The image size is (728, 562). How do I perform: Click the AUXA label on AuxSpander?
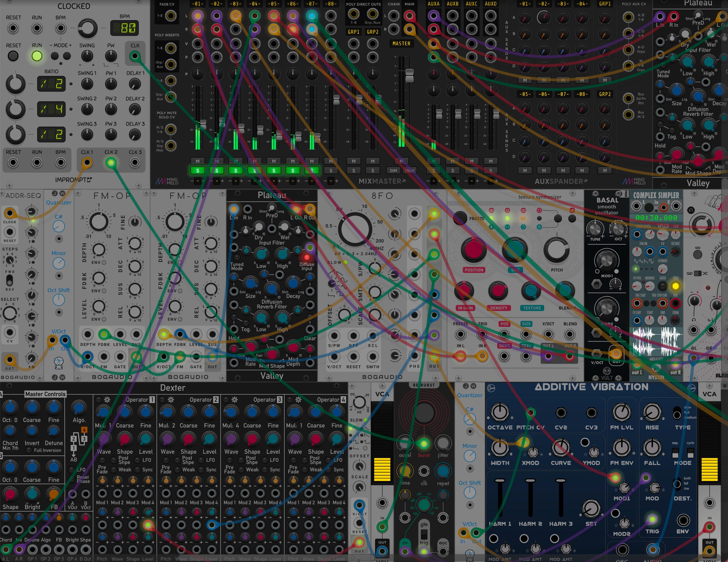(433, 4)
